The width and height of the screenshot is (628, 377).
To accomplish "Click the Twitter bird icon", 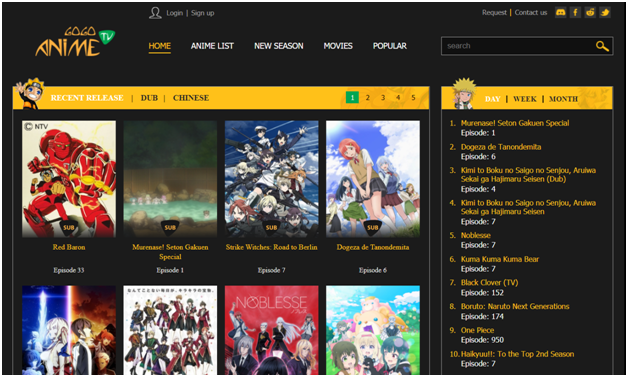I will click(605, 12).
